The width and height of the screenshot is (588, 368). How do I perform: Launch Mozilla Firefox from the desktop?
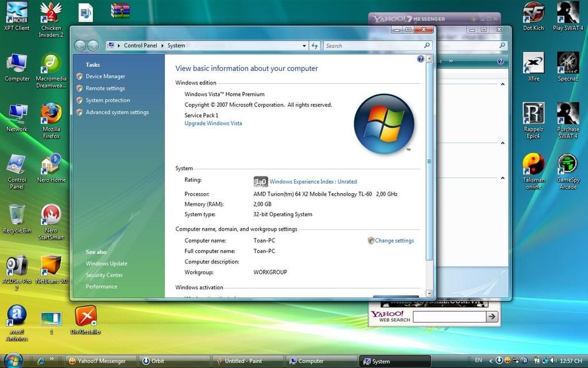tap(51, 121)
